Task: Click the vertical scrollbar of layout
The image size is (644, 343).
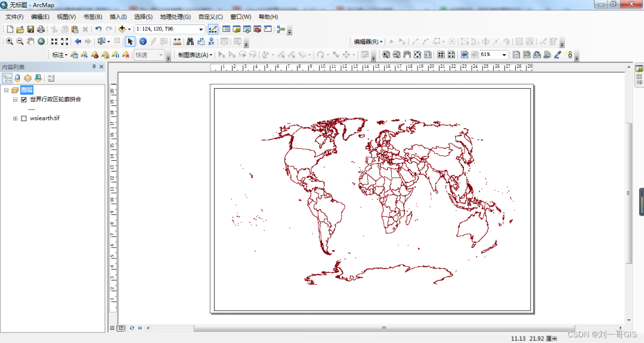Action: (629, 193)
